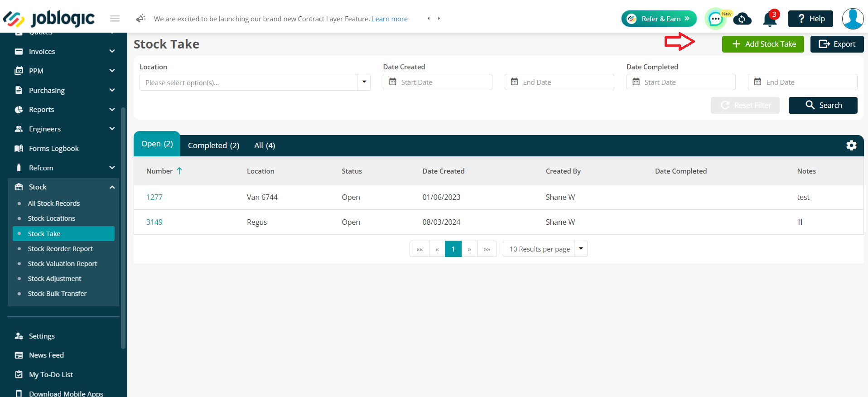
Task: Jump to last page button
Action: point(487,249)
